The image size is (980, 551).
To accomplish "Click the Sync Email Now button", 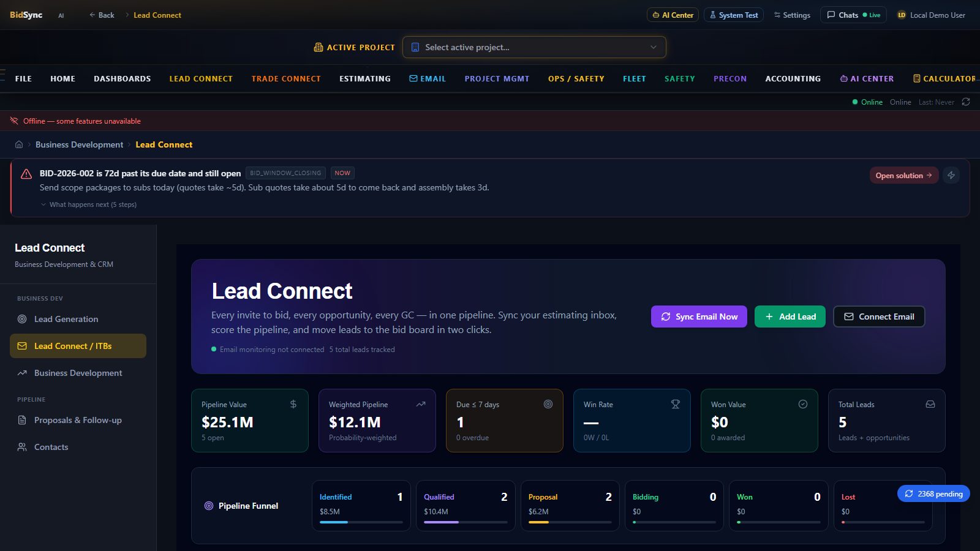I will click(699, 317).
